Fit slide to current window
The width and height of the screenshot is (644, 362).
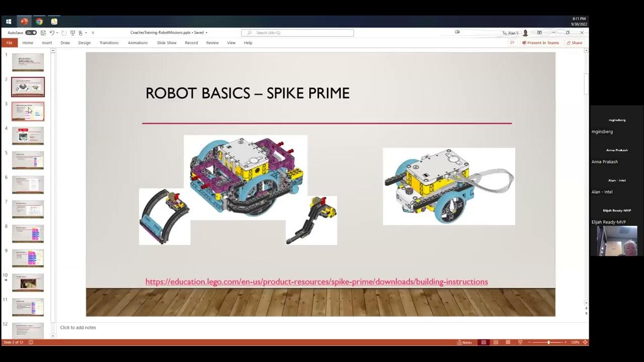585,342
